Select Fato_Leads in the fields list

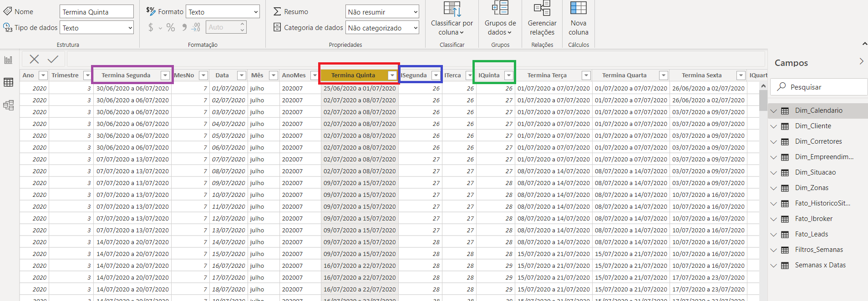click(x=812, y=234)
